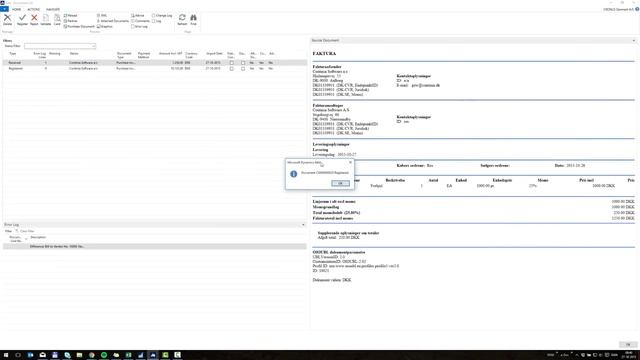
Task: Collapse the Error Log section arrow
Action: pos(303,224)
